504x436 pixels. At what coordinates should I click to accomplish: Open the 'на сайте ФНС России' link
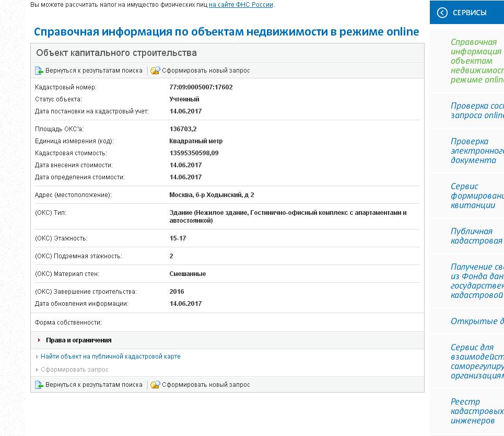tap(241, 5)
